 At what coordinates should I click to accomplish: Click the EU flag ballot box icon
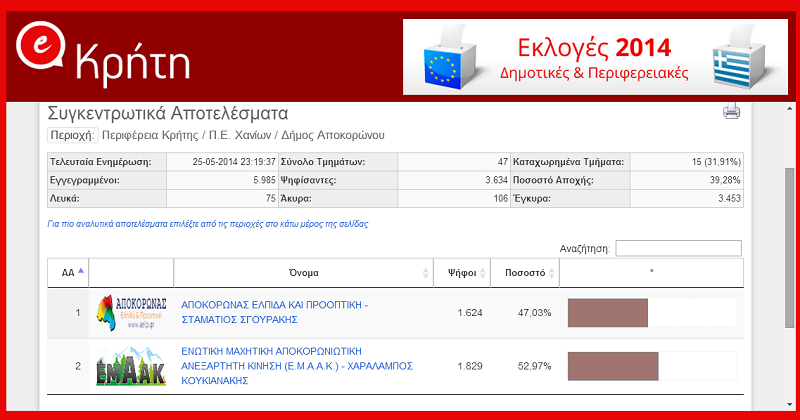coord(447,57)
